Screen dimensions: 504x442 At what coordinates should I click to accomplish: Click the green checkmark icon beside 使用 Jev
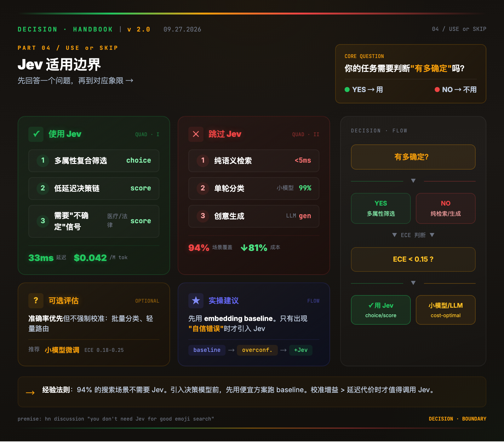pyautogui.click(x=36, y=134)
